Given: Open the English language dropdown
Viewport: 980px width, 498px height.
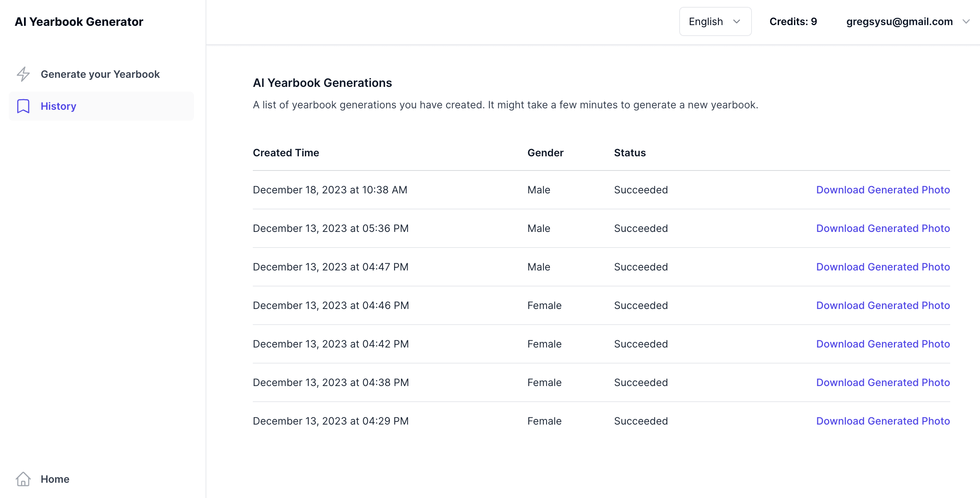Looking at the screenshot, I should pos(715,22).
